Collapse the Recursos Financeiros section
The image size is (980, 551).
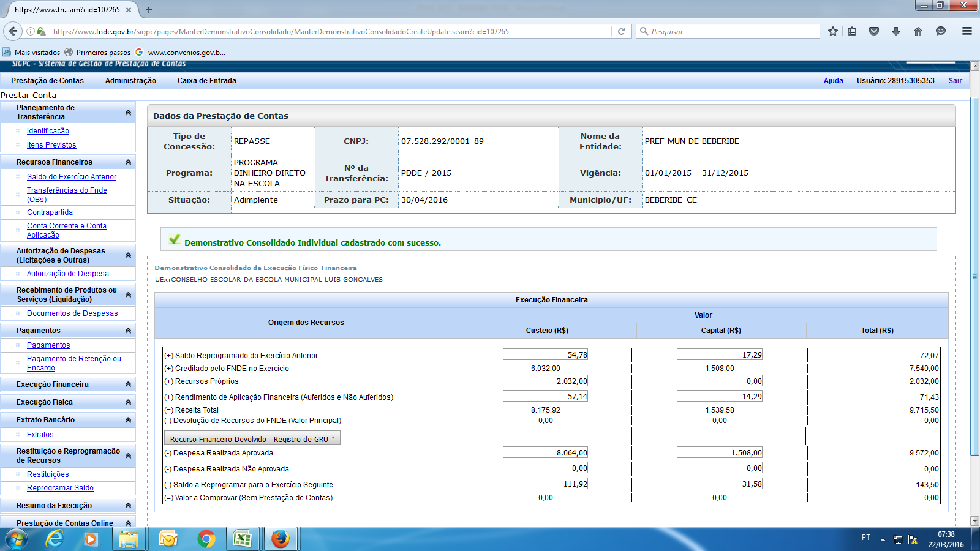(128, 162)
